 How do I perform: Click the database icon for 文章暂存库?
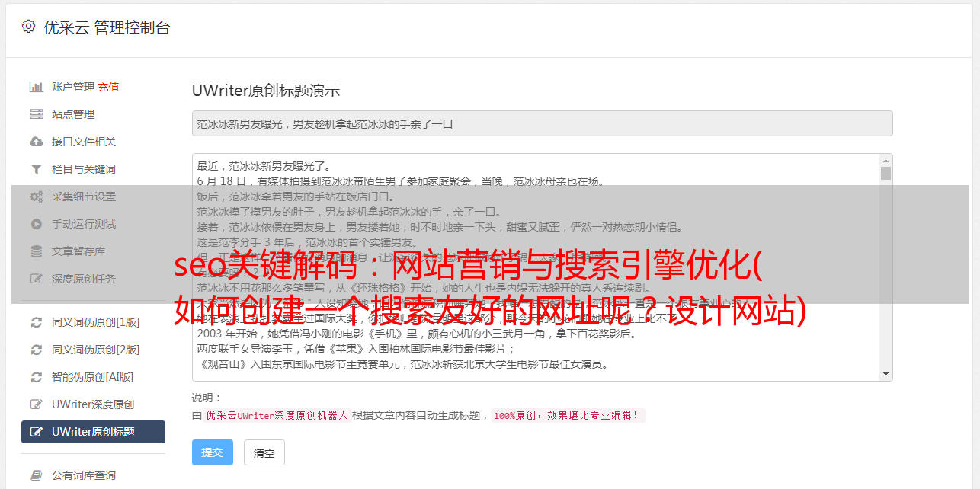tap(36, 251)
